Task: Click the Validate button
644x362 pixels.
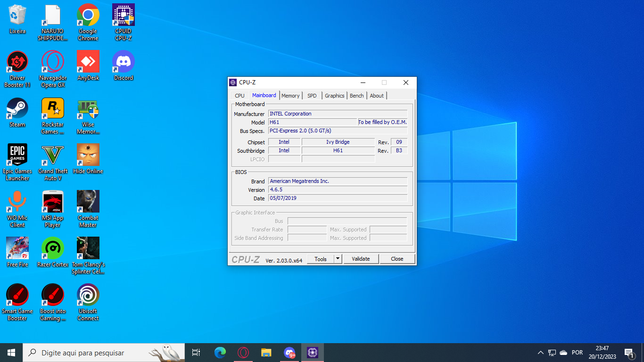Action: pos(361,259)
